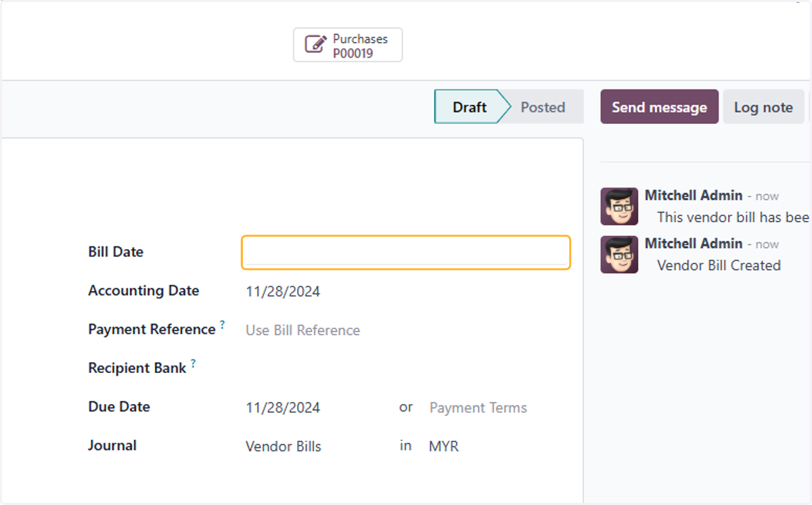This screenshot has height=505, width=812.
Task: Click the Payment Reference label
Action: coord(152,329)
